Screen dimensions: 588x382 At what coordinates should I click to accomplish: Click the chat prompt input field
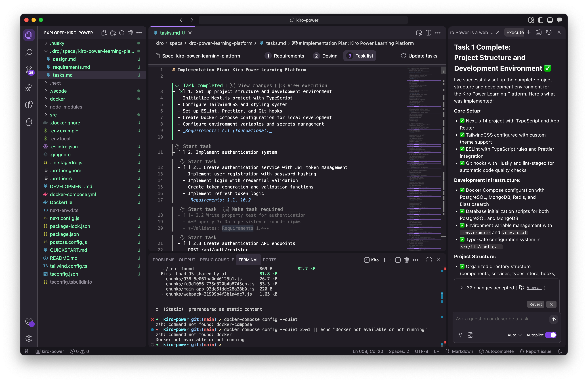pyautogui.click(x=499, y=319)
